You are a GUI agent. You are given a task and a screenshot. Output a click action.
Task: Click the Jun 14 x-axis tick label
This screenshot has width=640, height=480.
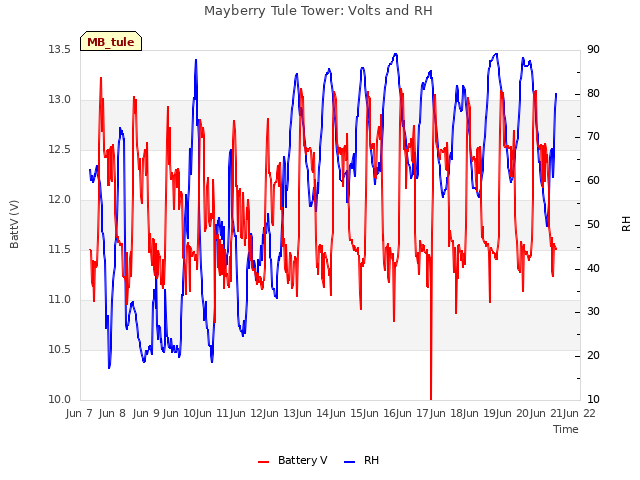(x=312, y=413)
